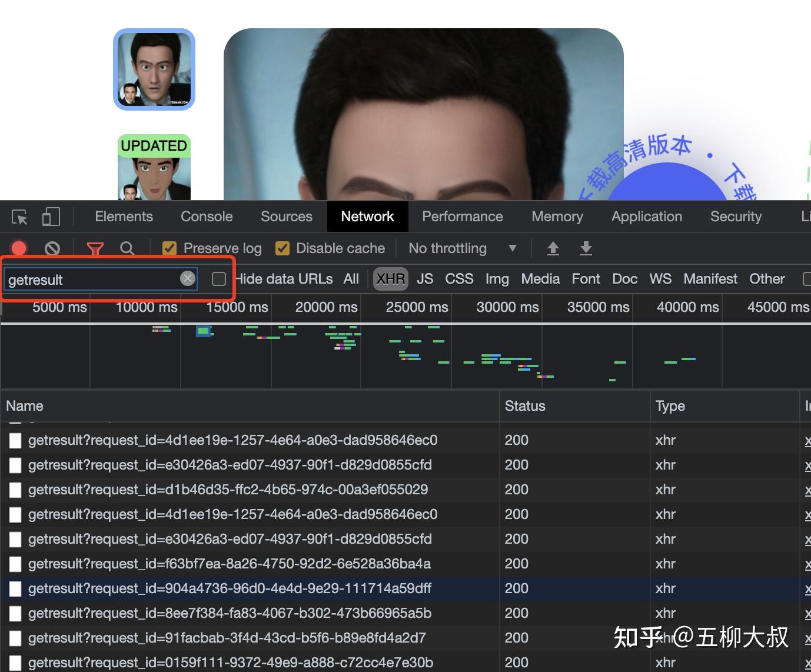Select the request ending in 111714a59dff

click(x=231, y=588)
